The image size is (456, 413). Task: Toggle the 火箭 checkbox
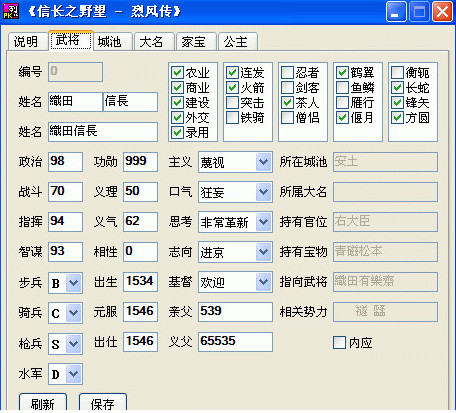point(232,87)
